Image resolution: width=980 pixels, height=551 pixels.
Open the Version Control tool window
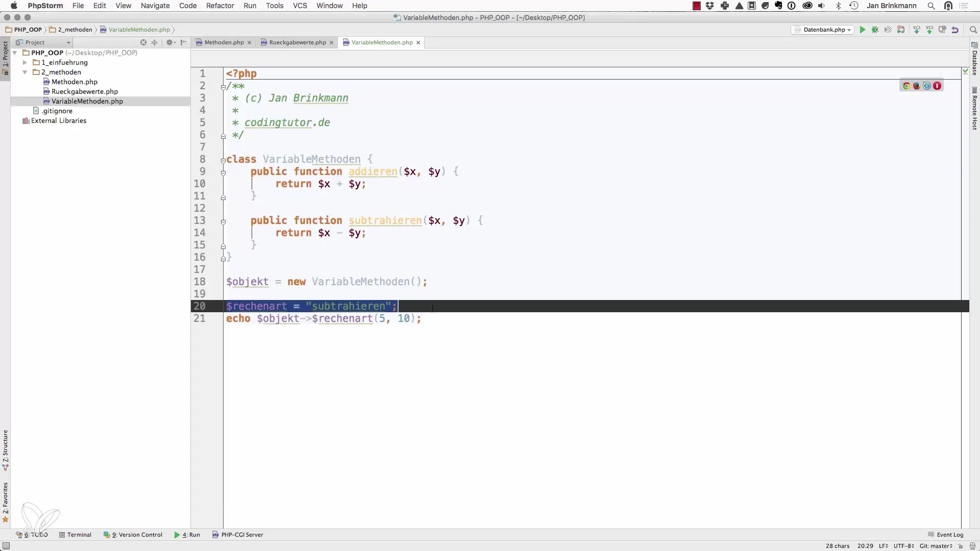tap(133, 535)
